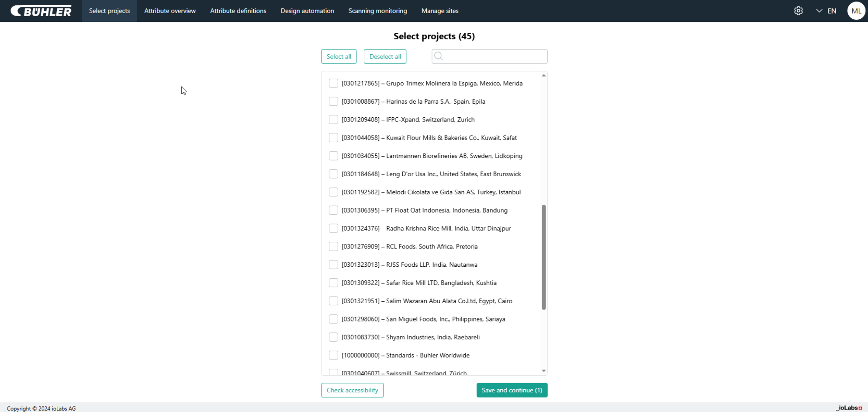The width and height of the screenshot is (868, 412).
Task: Open the ML user avatar menu
Action: point(856,11)
